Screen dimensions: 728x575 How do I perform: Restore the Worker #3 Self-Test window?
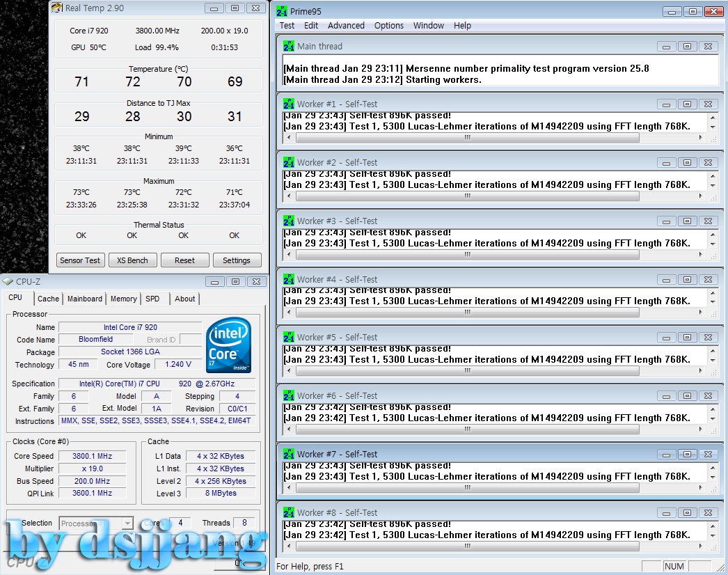[687, 221]
